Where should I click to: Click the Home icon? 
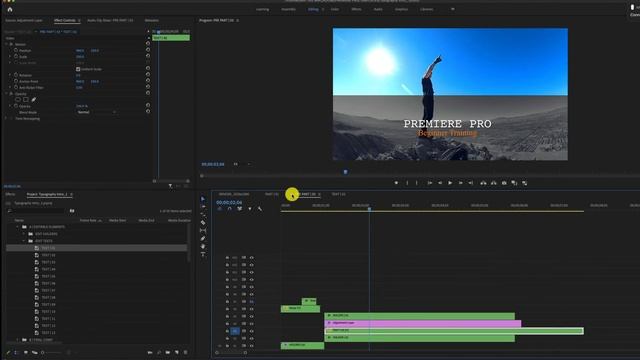coord(10,9)
